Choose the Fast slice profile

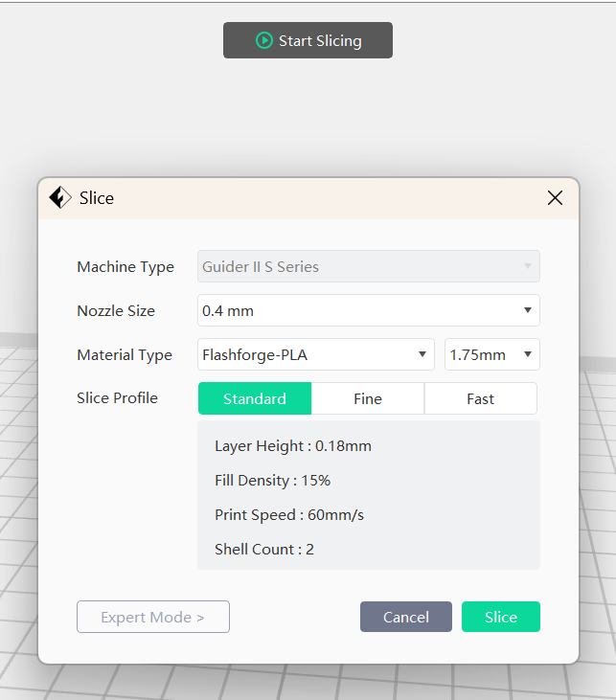click(481, 398)
